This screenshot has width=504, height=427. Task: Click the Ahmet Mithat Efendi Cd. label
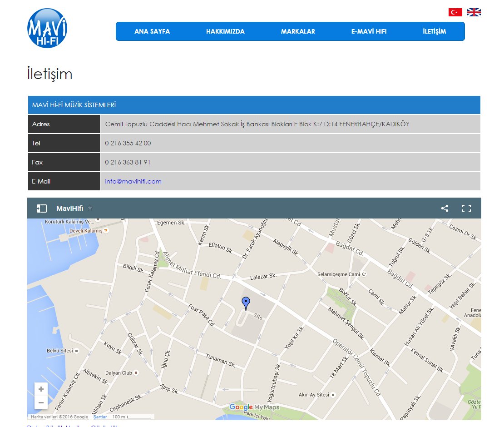(192, 265)
